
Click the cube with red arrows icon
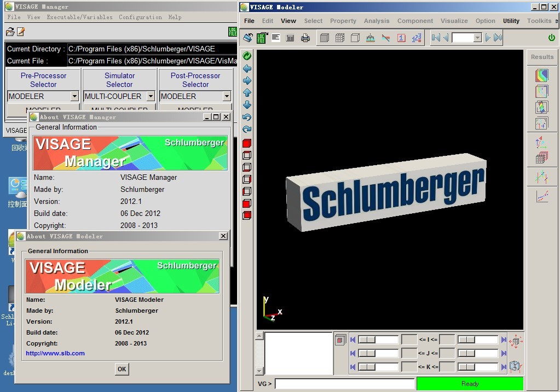pos(515,341)
